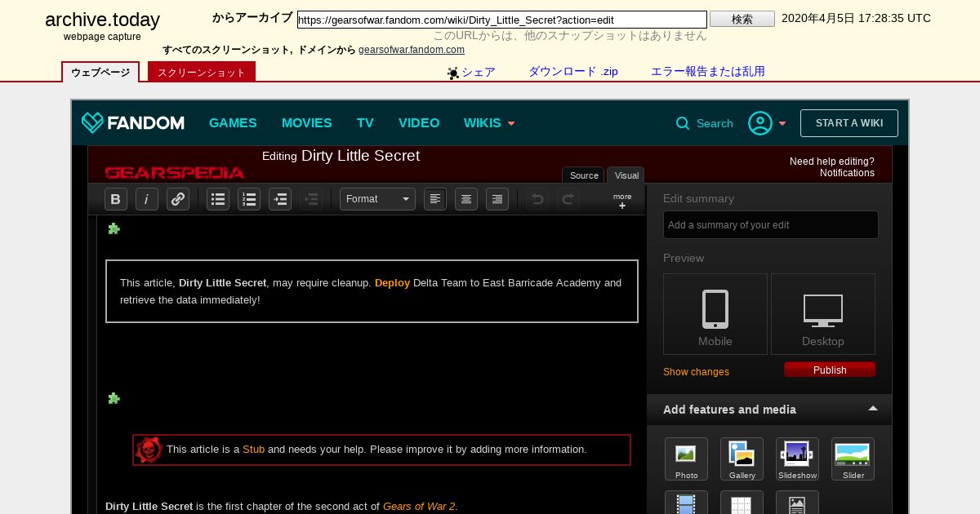The width and height of the screenshot is (980, 514).
Task: Open Need help editing? link
Action: [831, 162]
